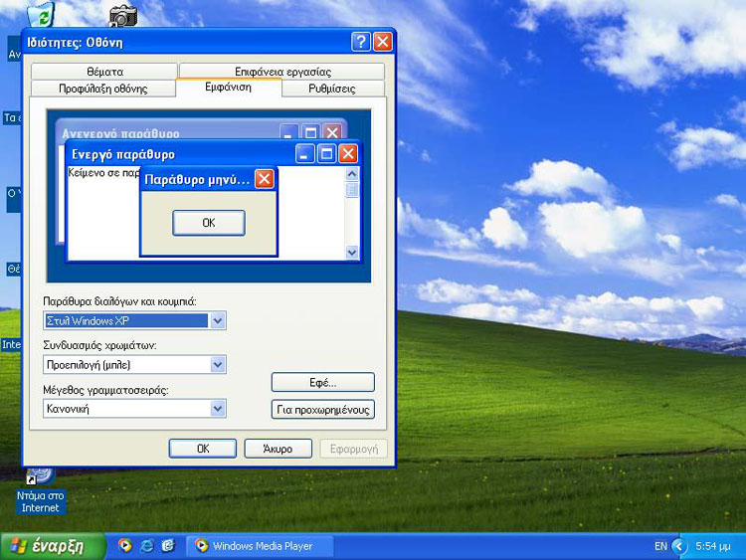Launch Internet Explorer from Quick Launch

click(146, 546)
